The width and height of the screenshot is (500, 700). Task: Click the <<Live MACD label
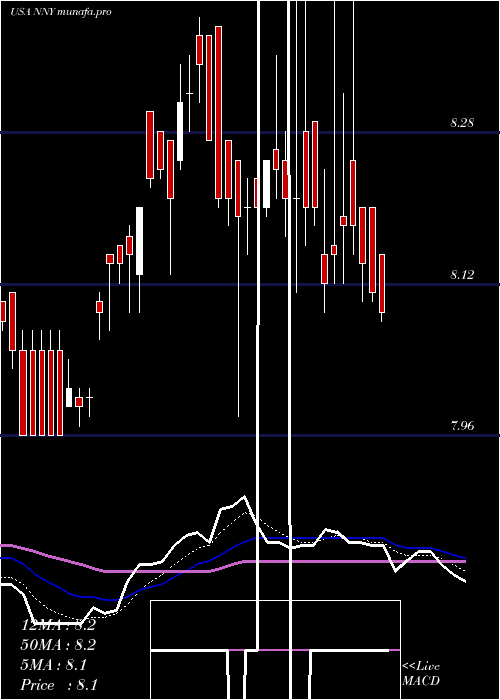(421, 673)
